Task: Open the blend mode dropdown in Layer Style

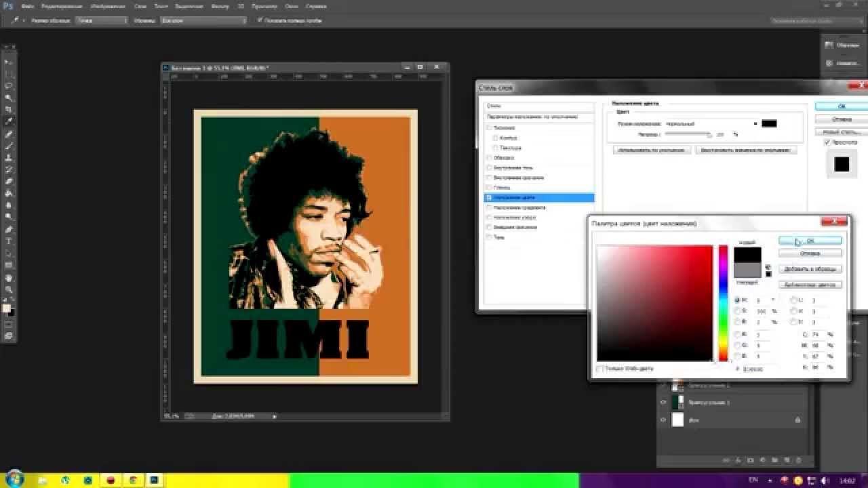Action: pos(711,124)
